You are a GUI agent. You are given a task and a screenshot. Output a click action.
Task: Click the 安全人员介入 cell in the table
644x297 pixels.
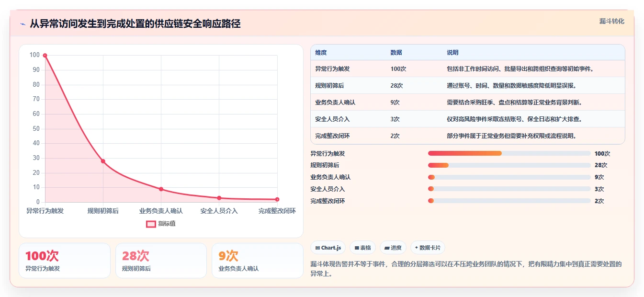333,119
